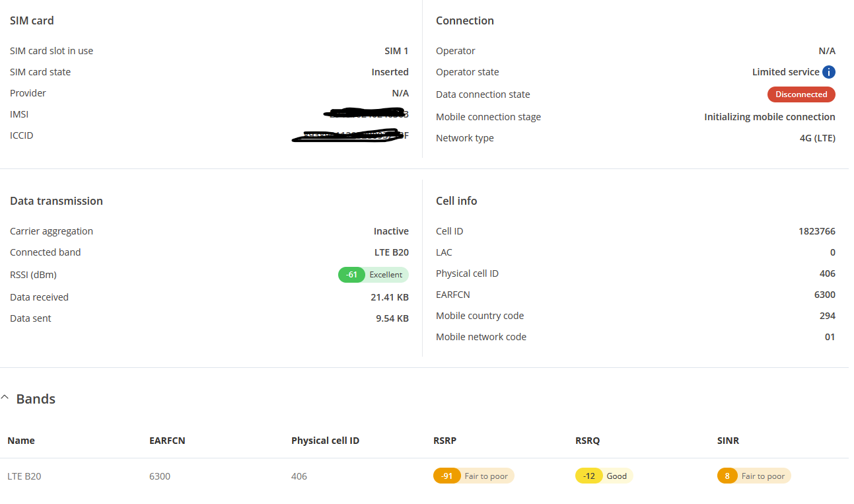
Task: Click the EARFCN column header in Bands
Action: coord(167,441)
